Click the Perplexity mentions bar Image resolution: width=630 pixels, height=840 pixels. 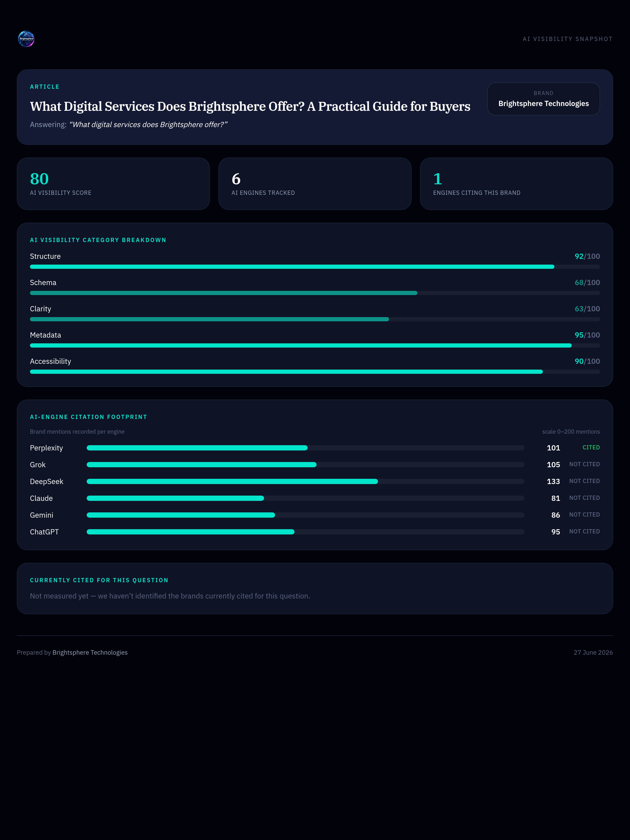click(x=305, y=448)
